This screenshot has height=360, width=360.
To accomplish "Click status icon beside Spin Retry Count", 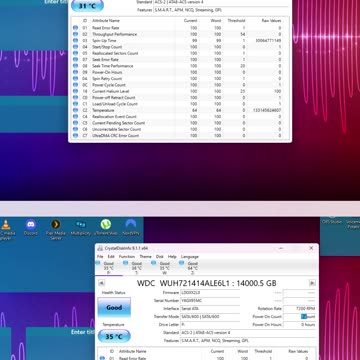I will (x=75, y=79).
